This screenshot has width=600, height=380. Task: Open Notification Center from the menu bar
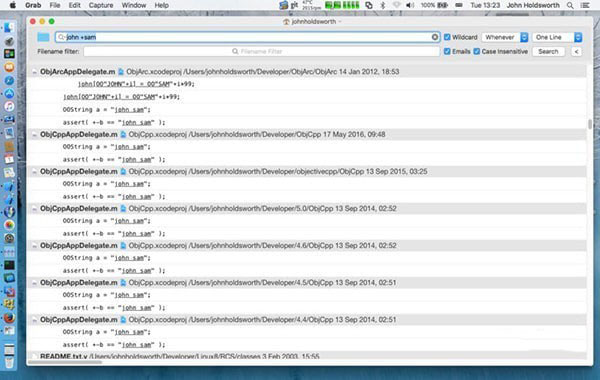point(585,5)
